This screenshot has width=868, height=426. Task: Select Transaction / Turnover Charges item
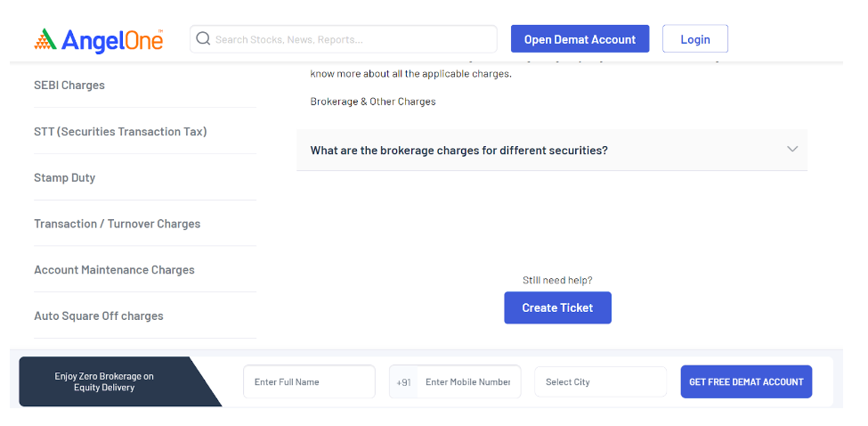pyautogui.click(x=117, y=224)
